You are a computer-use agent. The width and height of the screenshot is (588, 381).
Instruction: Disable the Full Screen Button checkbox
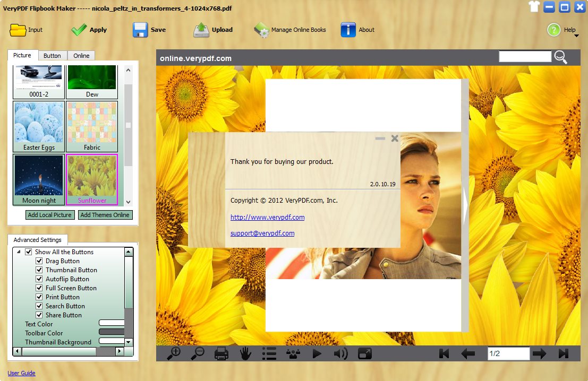(39, 288)
